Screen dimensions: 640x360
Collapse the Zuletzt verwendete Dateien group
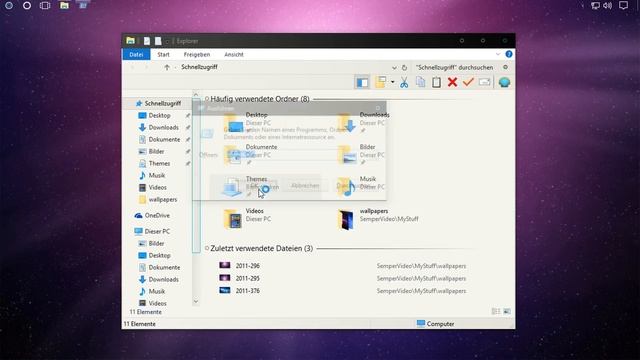coord(207,248)
